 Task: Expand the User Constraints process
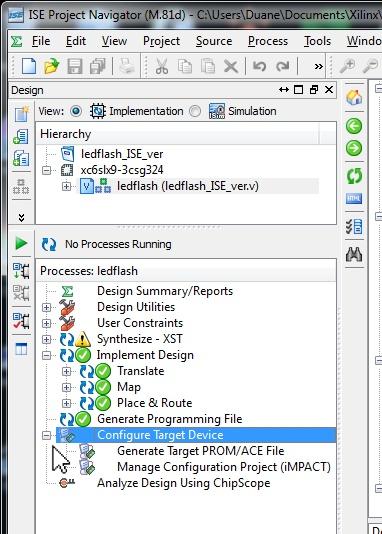point(46,323)
